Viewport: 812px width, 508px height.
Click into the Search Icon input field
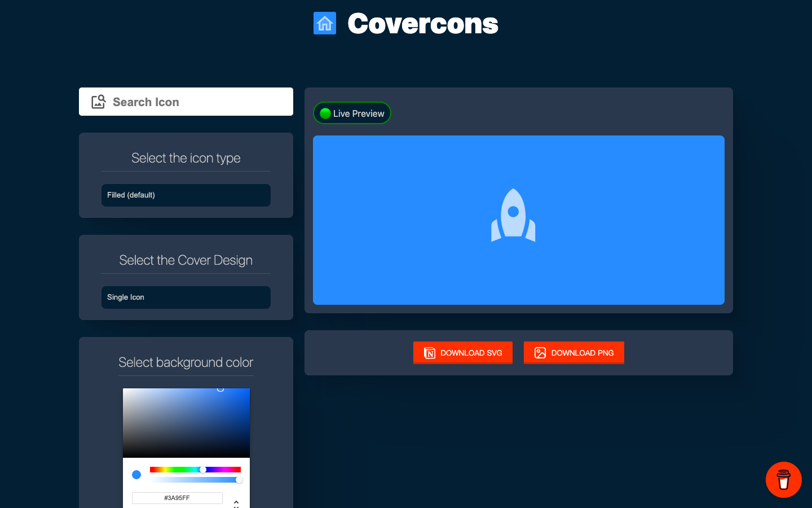(197, 102)
